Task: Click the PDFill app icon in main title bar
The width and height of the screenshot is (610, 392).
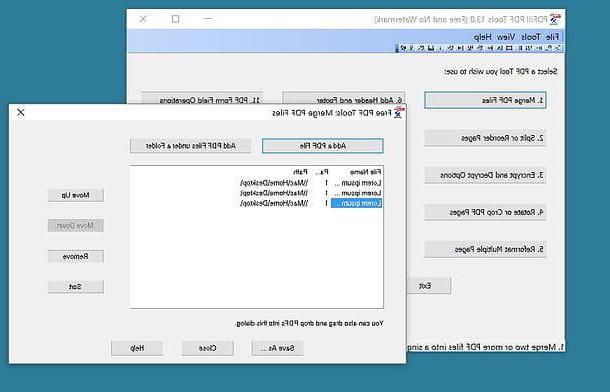Action: click(x=555, y=19)
